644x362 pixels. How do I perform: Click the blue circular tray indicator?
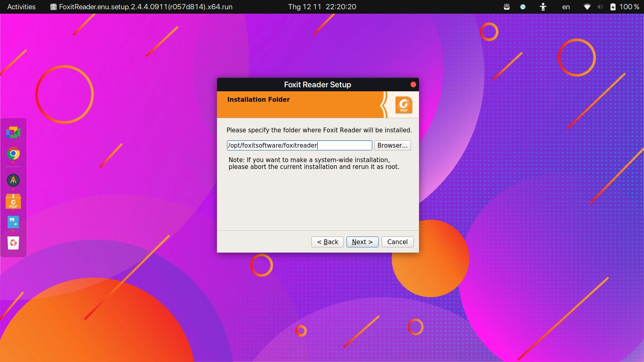[x=523, y=7]
